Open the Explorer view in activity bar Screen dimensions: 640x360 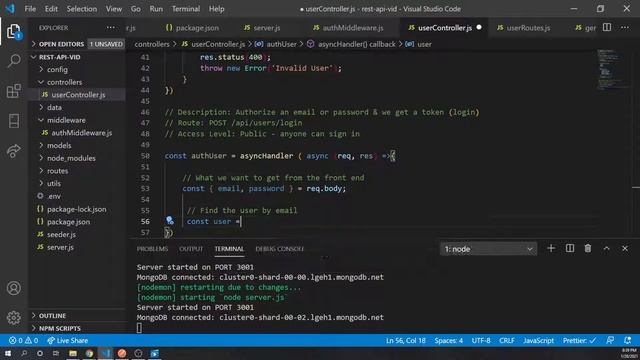click(x=13, y=31)
